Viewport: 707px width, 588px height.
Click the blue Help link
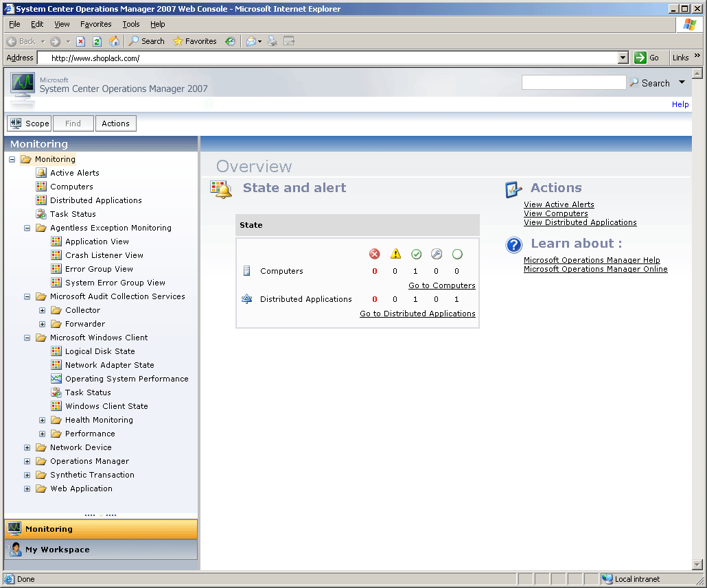tap(680, 104)
